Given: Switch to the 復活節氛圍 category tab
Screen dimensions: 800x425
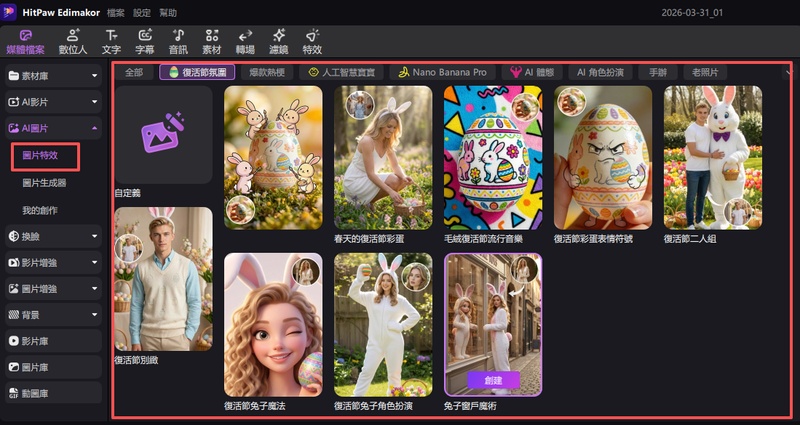Looking at the screenshot, I should click(x=197, y=72).
